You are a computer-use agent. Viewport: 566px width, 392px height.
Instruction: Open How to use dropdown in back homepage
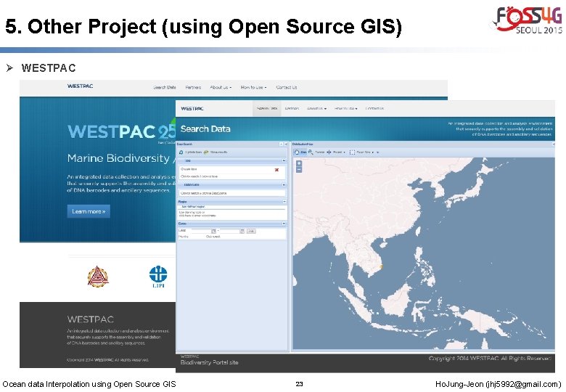click(x=253, y=87)
